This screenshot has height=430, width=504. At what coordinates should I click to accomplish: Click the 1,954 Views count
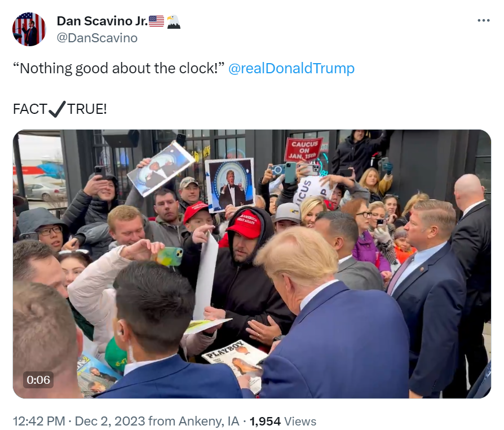[283, 421]
